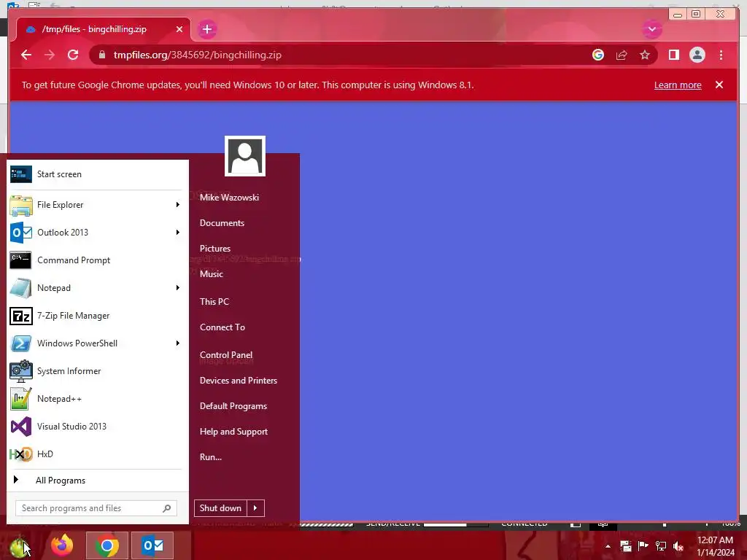Open the Run... dialog entry

(211, 457)
